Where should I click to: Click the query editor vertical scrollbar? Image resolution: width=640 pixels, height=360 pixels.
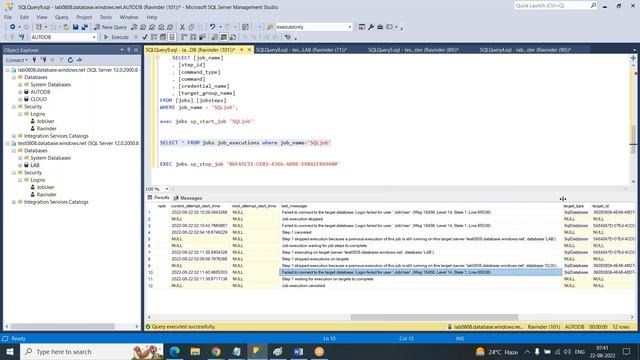pyautogui.click(x=633, y=139)
